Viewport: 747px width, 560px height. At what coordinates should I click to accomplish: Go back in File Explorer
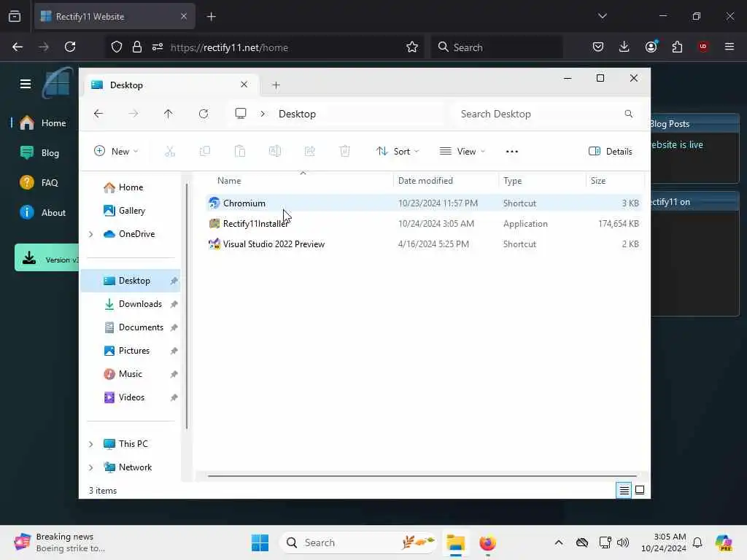pyautogui.click(x=98, y=114)
